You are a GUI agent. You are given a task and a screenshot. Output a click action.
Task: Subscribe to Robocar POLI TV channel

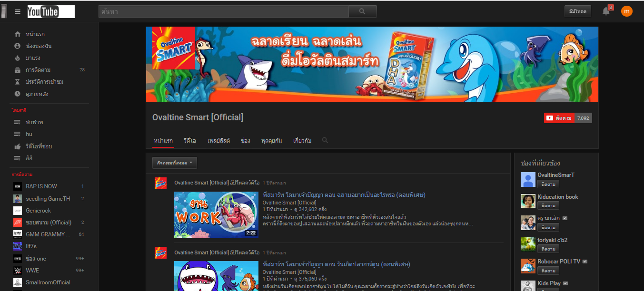[x=548, y=271]
